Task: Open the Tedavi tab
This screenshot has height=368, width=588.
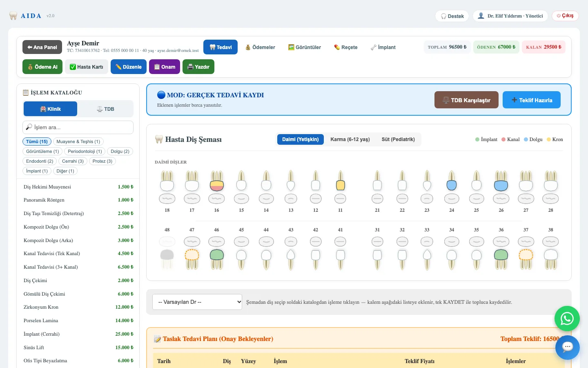Action: point(220,47)
